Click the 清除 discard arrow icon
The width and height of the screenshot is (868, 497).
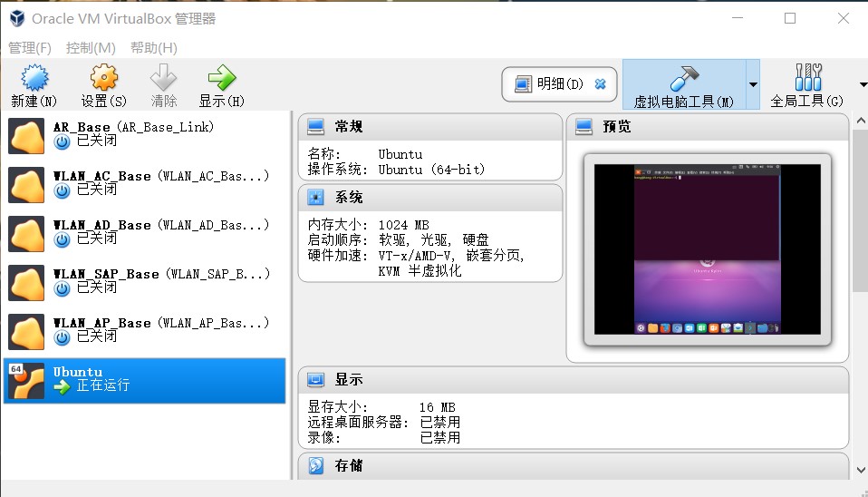[x=163, y=78]
